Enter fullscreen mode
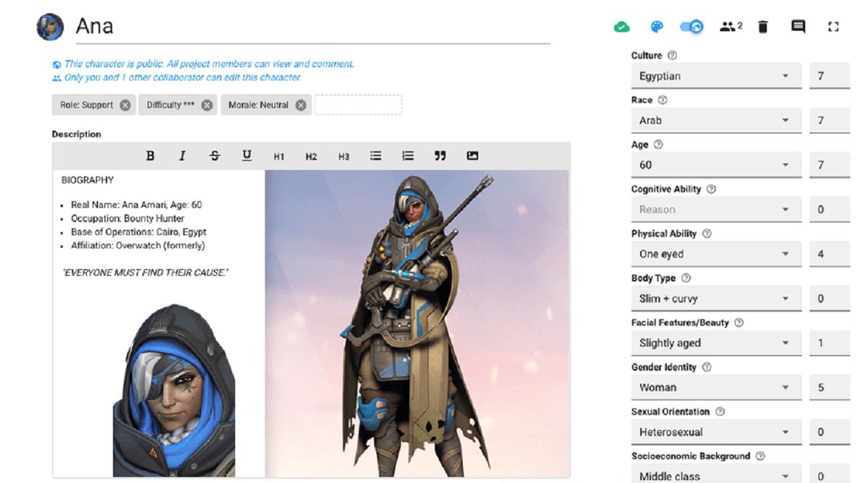The height and width of the screenshot is (483, 868). point(832,26)
